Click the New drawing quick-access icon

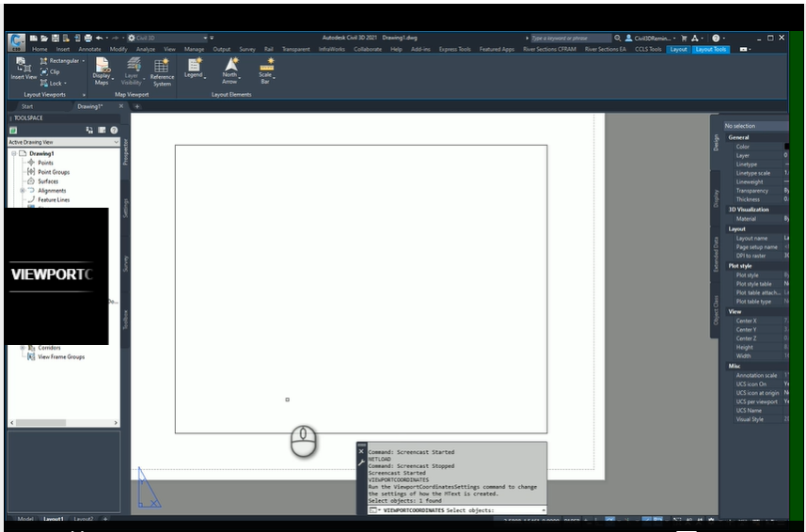(x=34, y=38)
